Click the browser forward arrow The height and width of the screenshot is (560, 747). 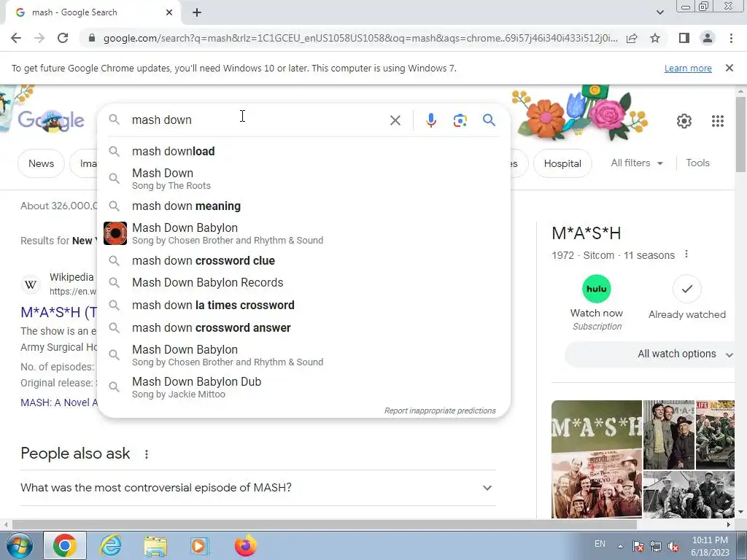point(39,38)
